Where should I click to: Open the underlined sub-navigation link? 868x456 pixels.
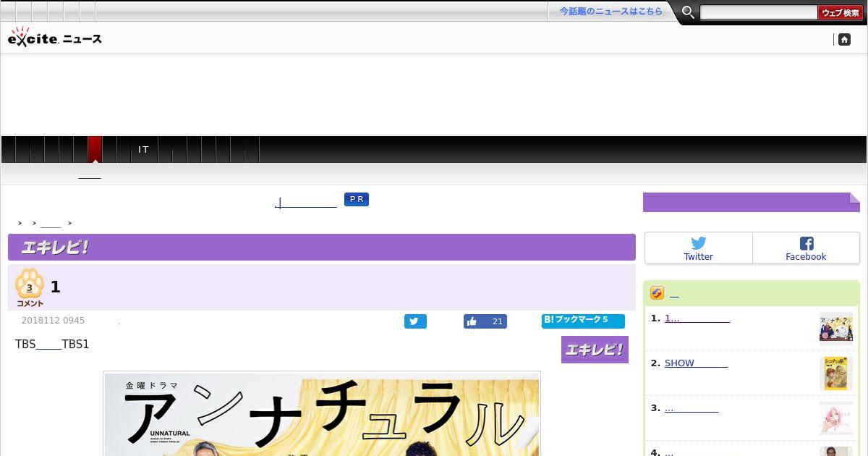(x=90, y=174)
